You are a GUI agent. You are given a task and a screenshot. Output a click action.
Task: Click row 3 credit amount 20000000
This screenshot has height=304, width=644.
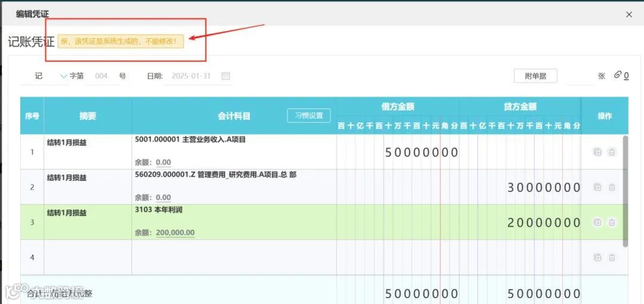(x=544, y=223)
